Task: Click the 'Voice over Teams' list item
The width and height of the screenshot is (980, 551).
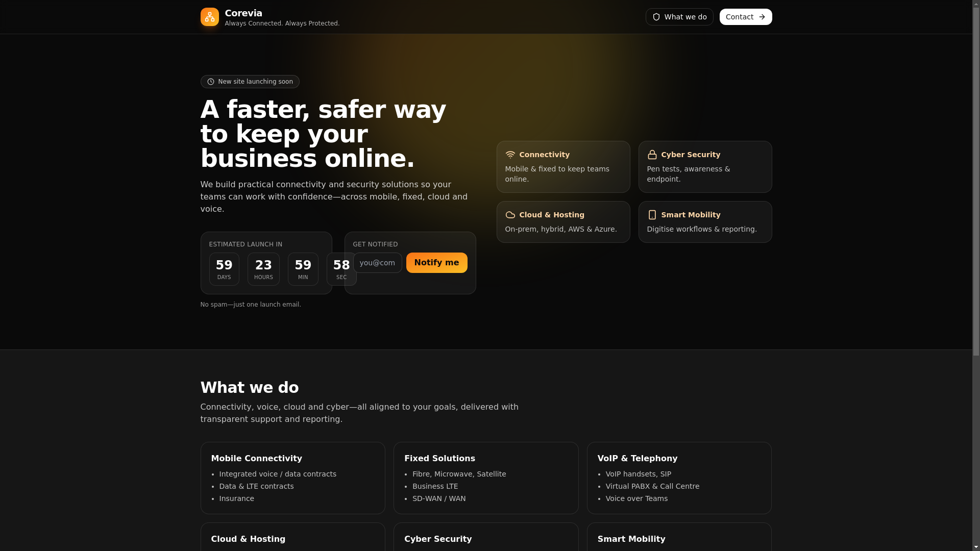Action: [x=636, y=498]
